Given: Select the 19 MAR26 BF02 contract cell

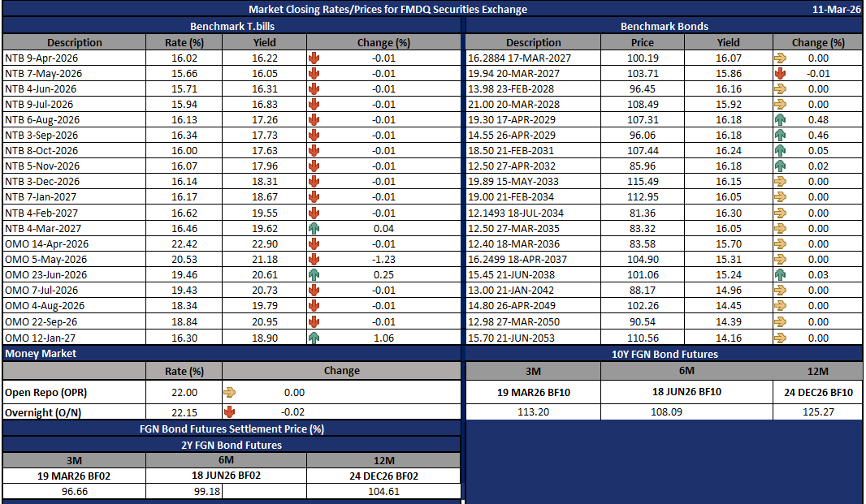Looking at the screenshot, I should 74,476.
